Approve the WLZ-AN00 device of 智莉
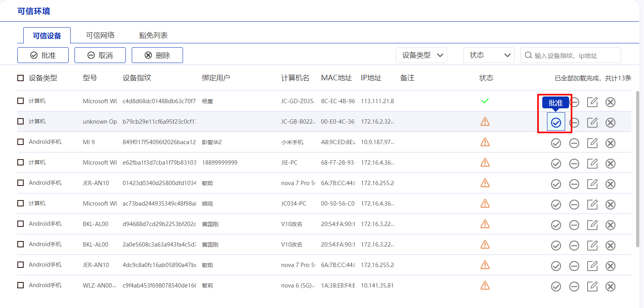The width and height of the screenshot is (644, 308). pyautogui.click(x=556, y=286)
